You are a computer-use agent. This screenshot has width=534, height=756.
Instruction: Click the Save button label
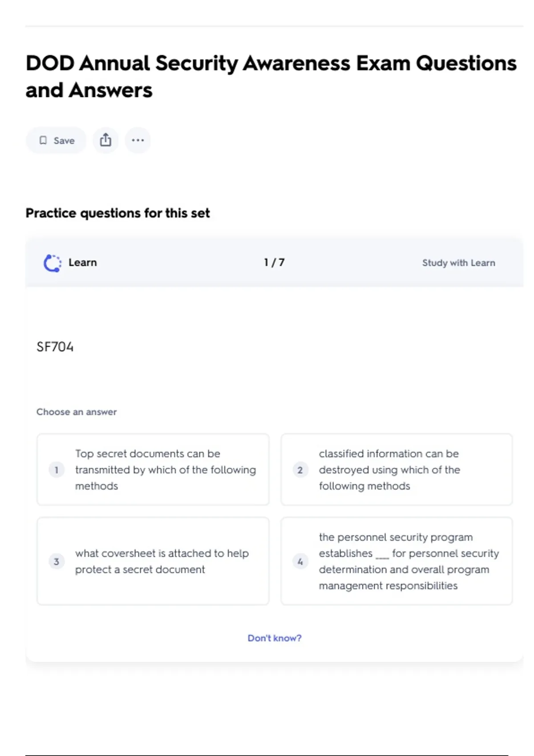(x=64, y=141)
